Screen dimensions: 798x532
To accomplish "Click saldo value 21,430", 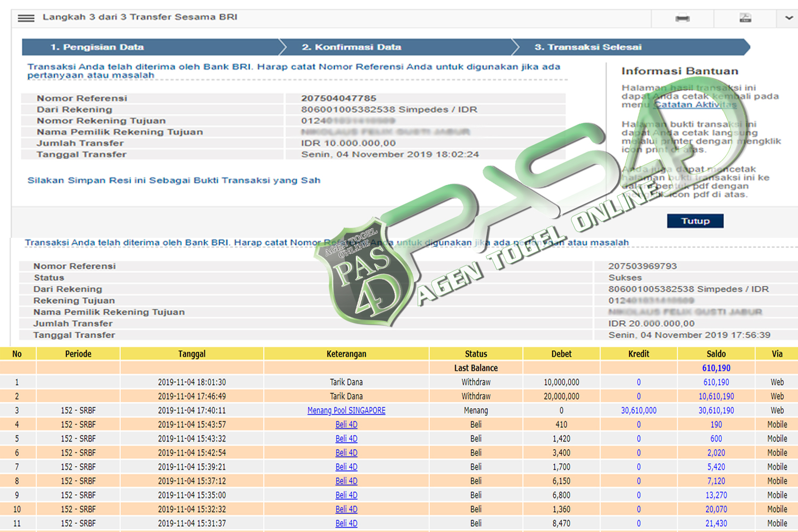I will coord(716,523).
